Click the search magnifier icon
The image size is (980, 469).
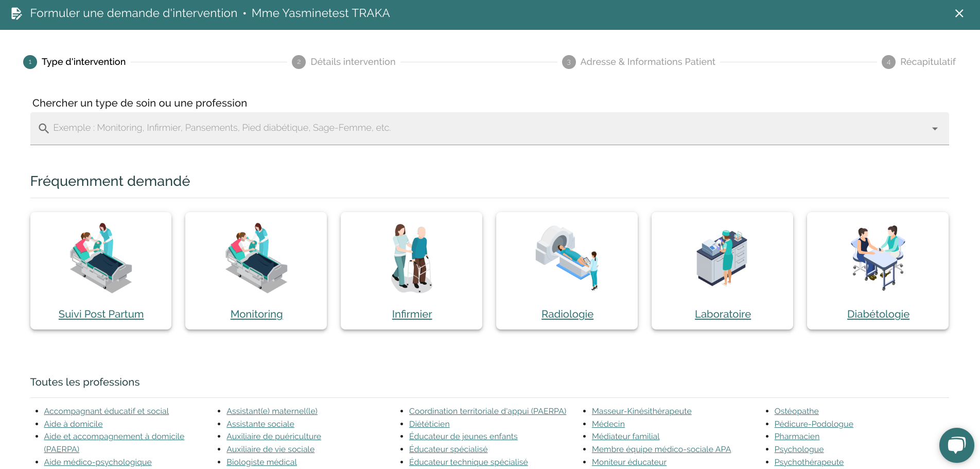[44, 128]
